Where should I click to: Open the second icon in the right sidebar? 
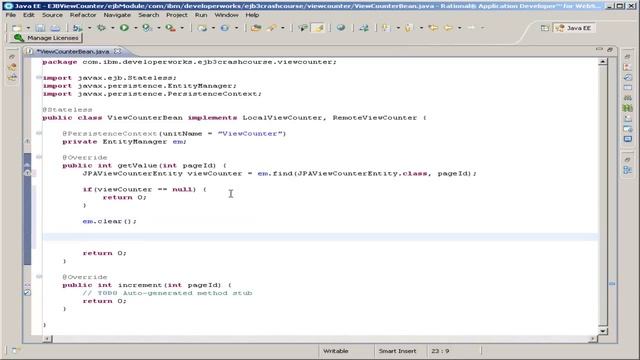pos(628,77)
